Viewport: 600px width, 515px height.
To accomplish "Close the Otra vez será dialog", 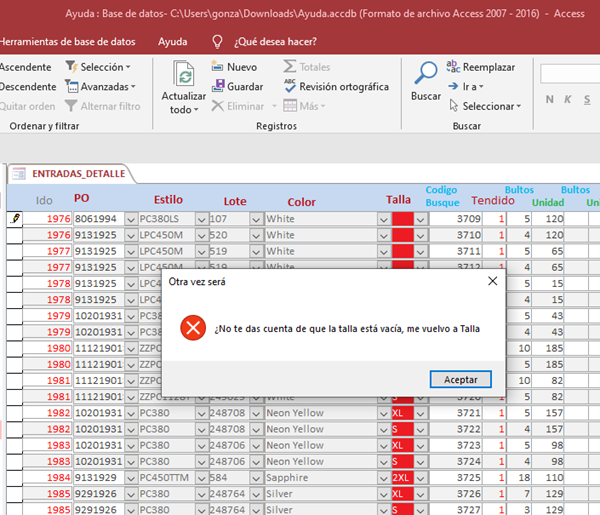I will pos(491,282).
